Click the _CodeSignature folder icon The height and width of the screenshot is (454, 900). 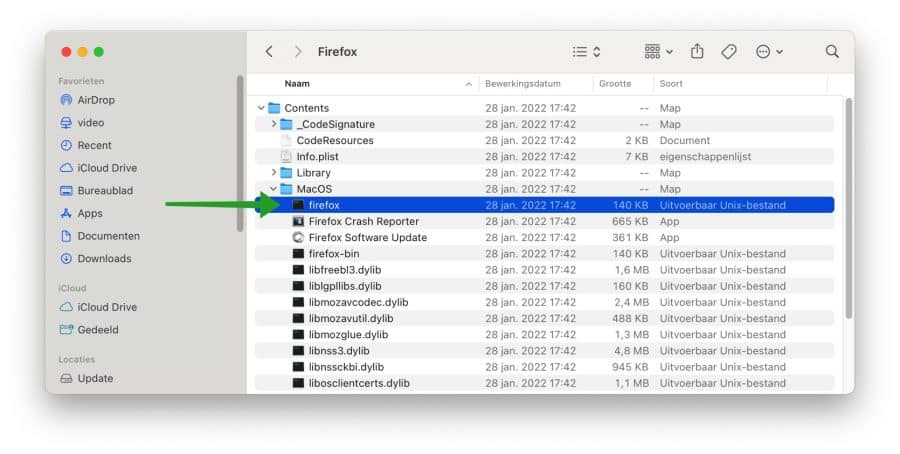tap(286, 124)
